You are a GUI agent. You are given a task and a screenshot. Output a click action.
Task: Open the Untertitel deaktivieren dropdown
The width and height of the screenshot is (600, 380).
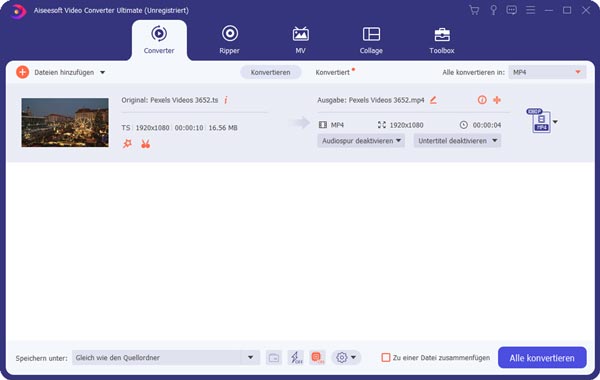457,141
